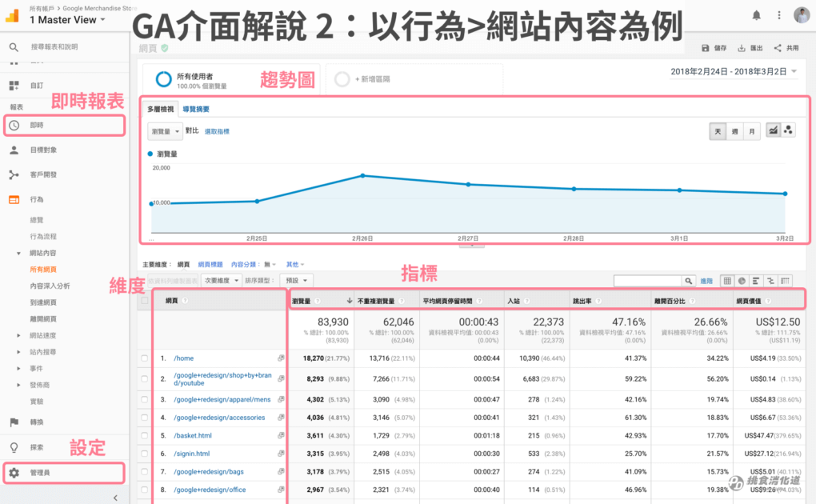Expand the 站內搜尋 tree section

[x=18, y=353]
